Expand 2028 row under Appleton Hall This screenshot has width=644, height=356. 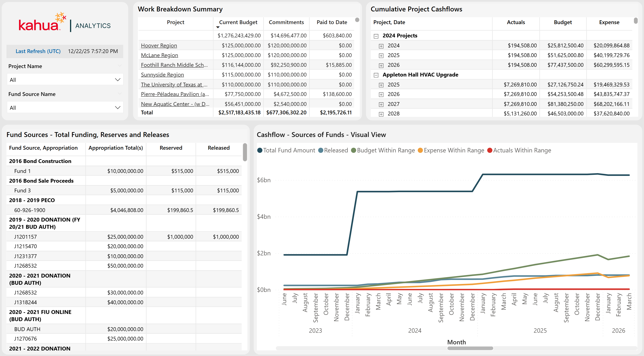point(381,114)
